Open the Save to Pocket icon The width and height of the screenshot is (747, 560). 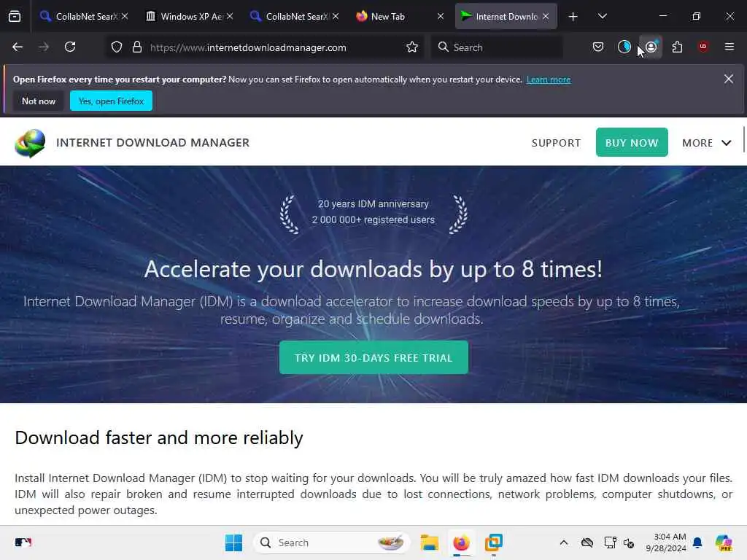(598, 47)
